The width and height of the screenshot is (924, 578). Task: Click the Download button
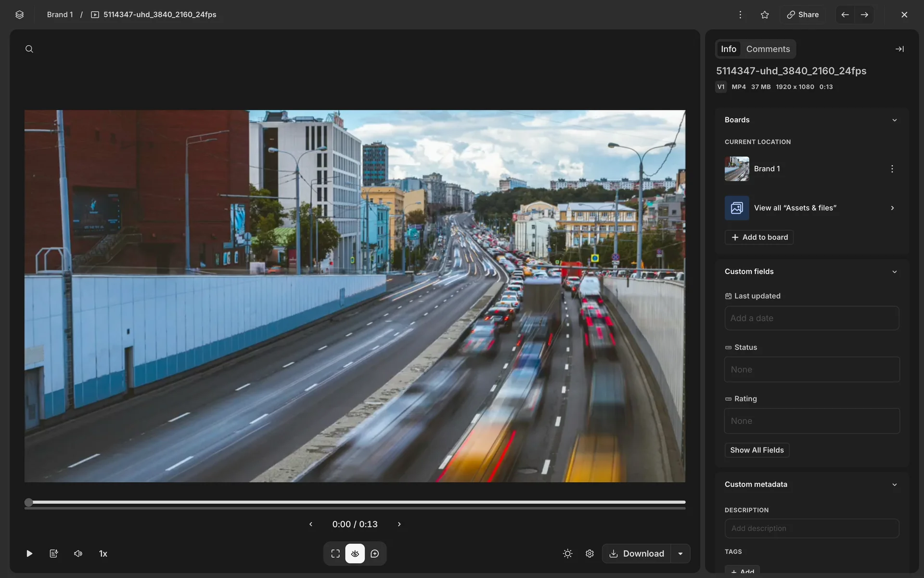637,553
